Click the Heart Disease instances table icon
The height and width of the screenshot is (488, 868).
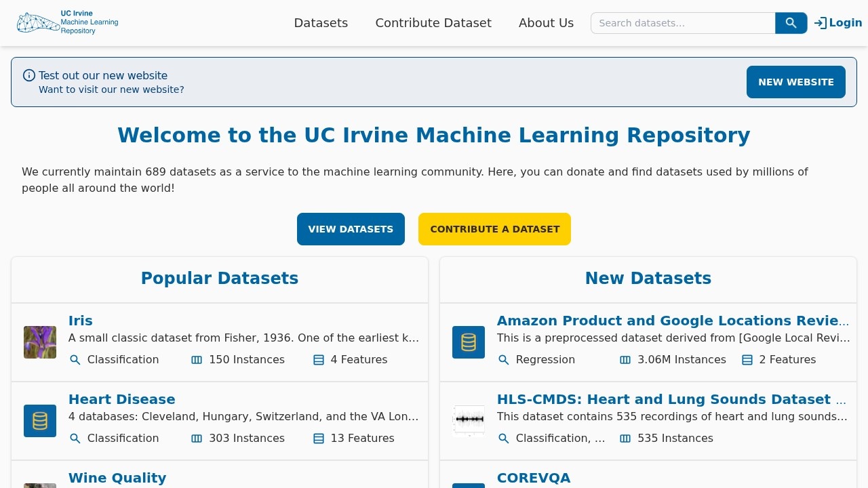click(x=197, y=439)
